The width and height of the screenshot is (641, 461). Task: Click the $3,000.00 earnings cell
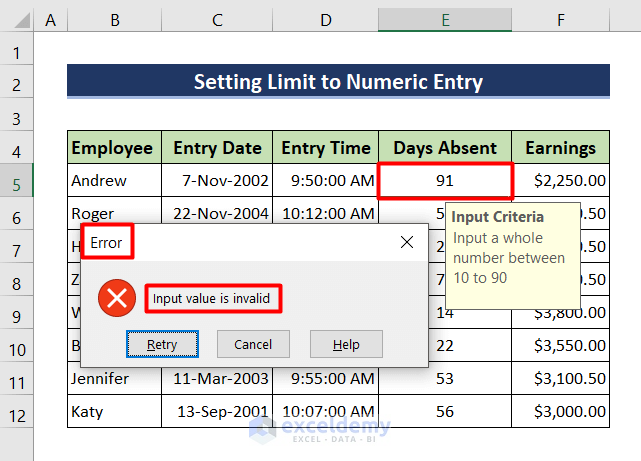560,412
